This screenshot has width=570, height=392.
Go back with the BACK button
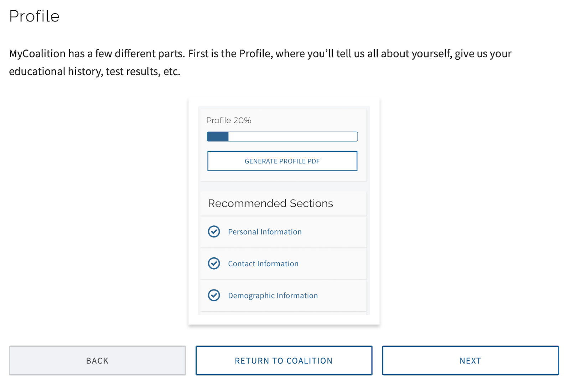(97, 360)
